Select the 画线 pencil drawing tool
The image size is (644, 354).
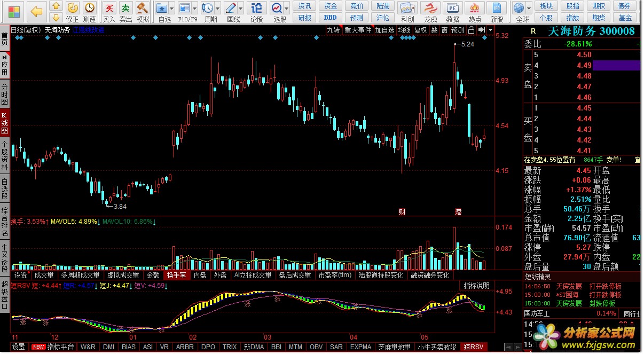pos(231,8)
